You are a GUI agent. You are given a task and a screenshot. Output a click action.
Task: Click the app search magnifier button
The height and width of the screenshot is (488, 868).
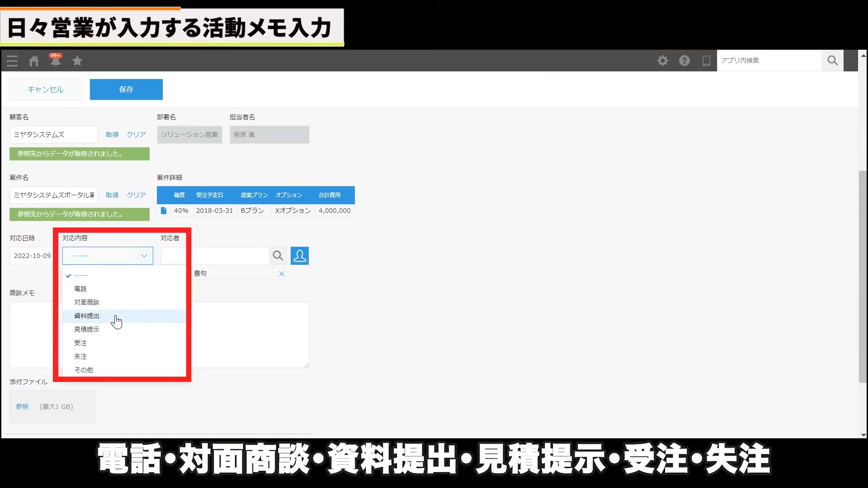pos(833,61)
